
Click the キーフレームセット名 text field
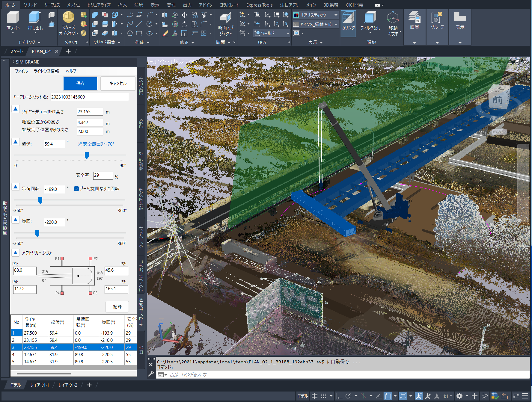(x=89, y=97)
